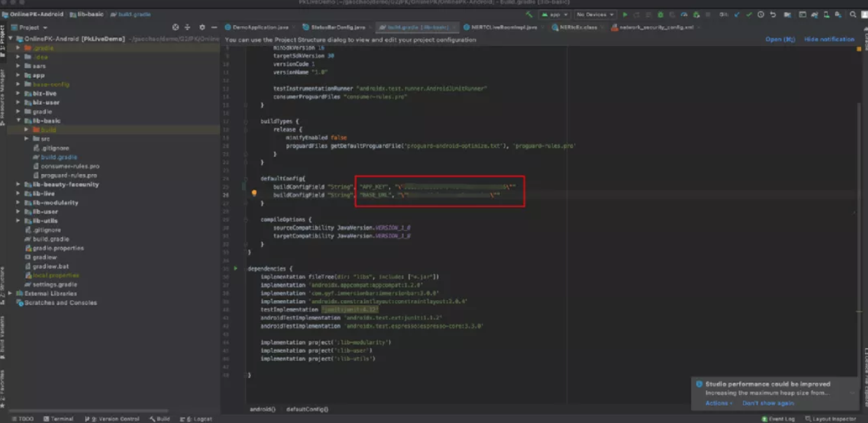Open Version Control tool window
This screenshot has height=423, width=868.
113,419
